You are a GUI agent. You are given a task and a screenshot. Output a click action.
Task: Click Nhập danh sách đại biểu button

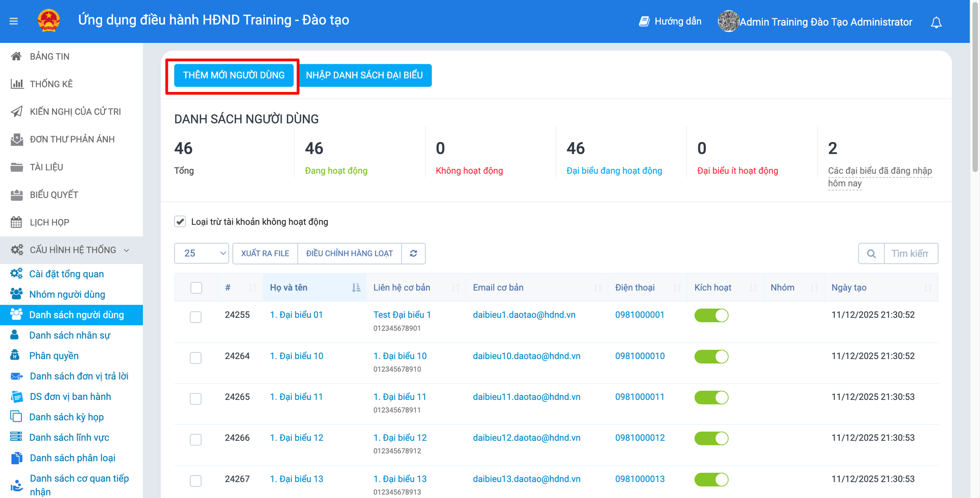point(364,75)
